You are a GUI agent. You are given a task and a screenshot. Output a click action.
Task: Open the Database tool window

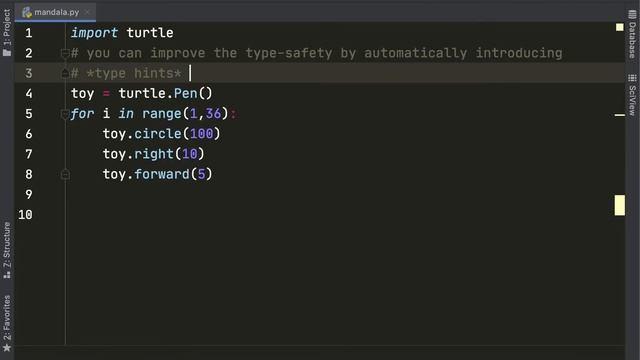(632, 34)
